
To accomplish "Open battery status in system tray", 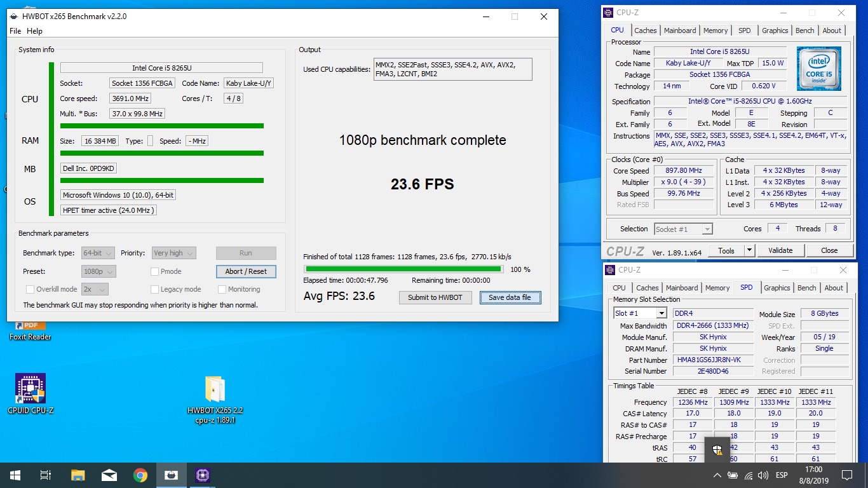I will [733, 475].
